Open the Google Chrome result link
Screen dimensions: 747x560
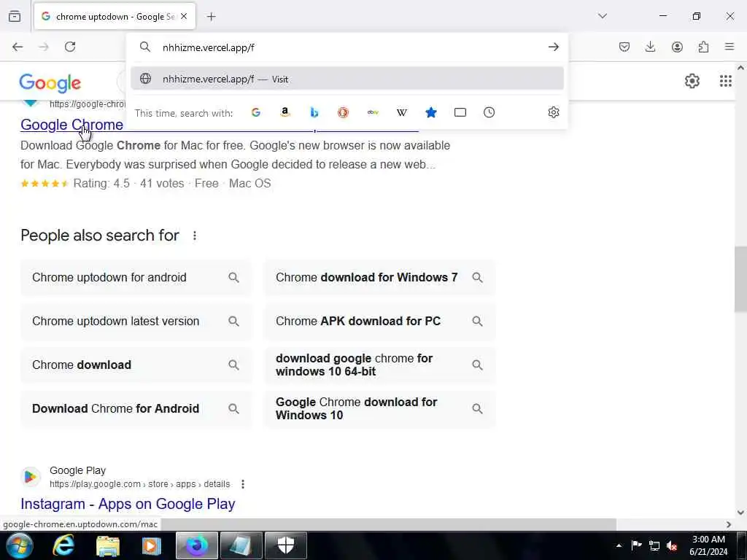point(72,125)
